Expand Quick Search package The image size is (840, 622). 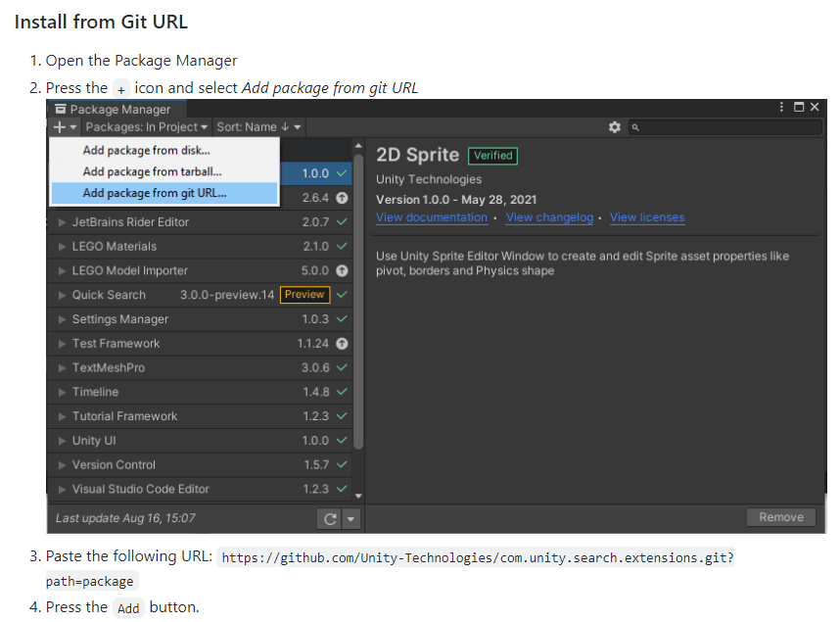pos(62,295)
